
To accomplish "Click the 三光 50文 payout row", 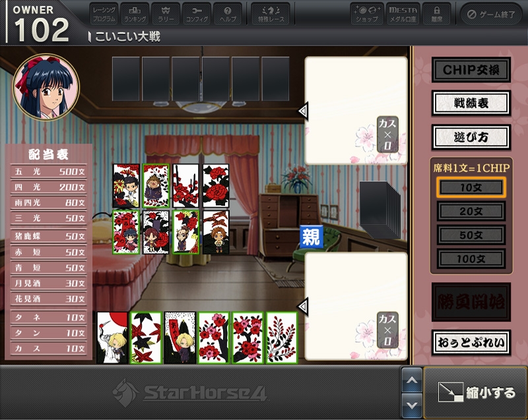I will (49, 218).
